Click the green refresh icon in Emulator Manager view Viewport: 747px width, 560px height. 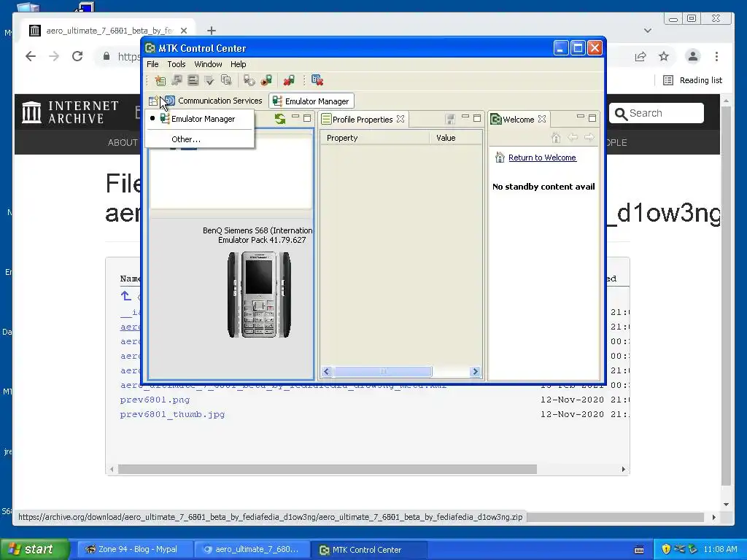pos(280,119)
